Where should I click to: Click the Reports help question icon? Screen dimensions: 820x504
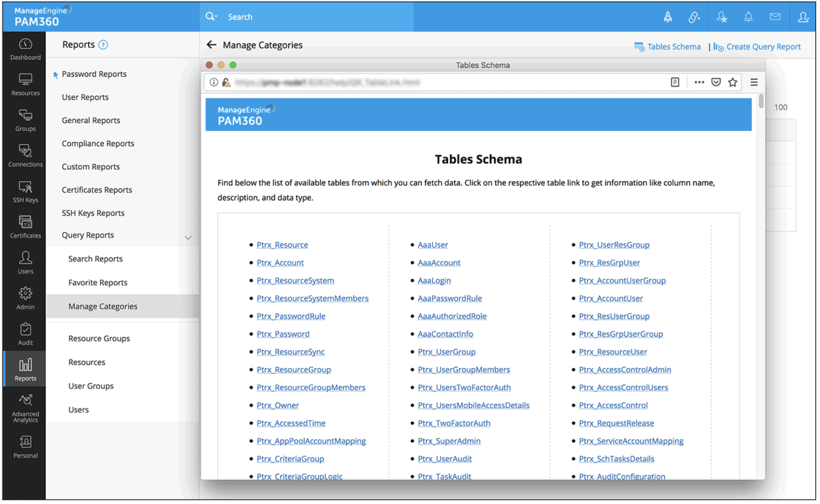(103, 45)
